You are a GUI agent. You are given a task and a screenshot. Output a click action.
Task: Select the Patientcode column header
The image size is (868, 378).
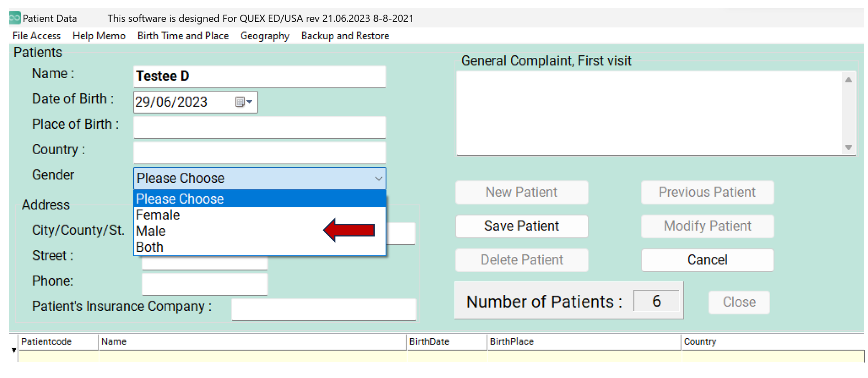click(x=58, y=342)
